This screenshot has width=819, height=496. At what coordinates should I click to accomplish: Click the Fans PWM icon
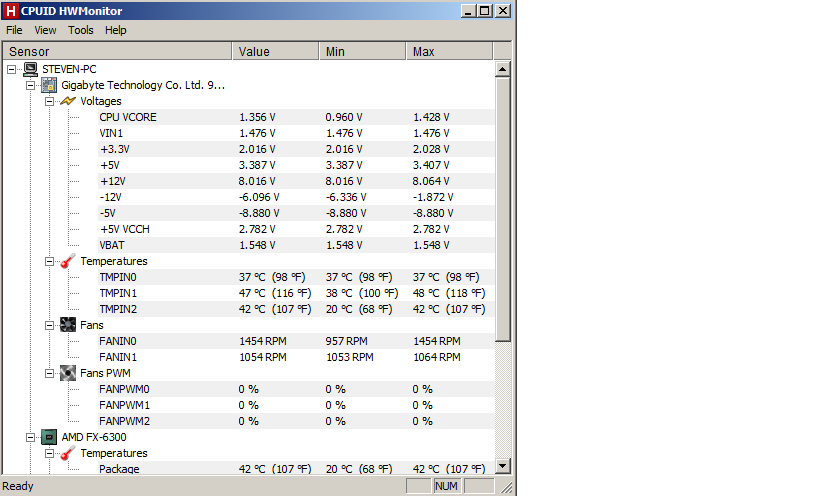[68, 373]
